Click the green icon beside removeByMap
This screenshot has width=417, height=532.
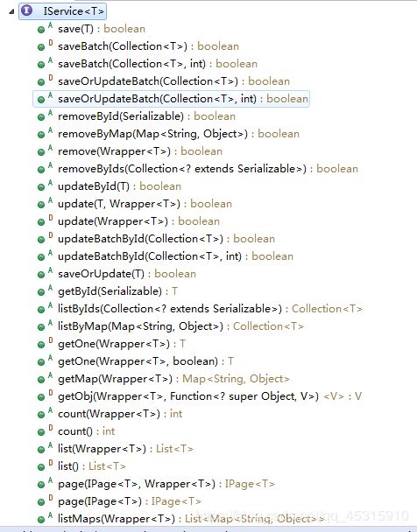(41, 135)
